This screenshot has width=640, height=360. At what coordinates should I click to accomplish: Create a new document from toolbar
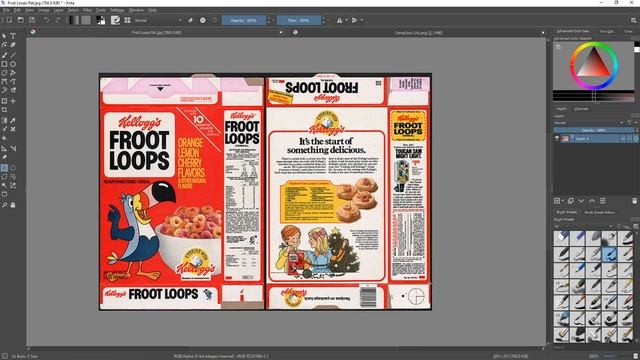[9, 20]
